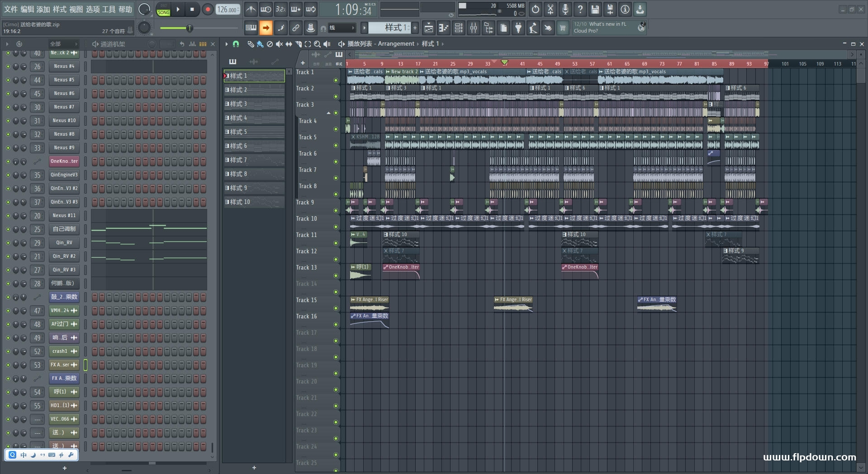This screenshot has height=474, width=868.
Task: Open QinEngineV3 channel button
Action: 64,175
